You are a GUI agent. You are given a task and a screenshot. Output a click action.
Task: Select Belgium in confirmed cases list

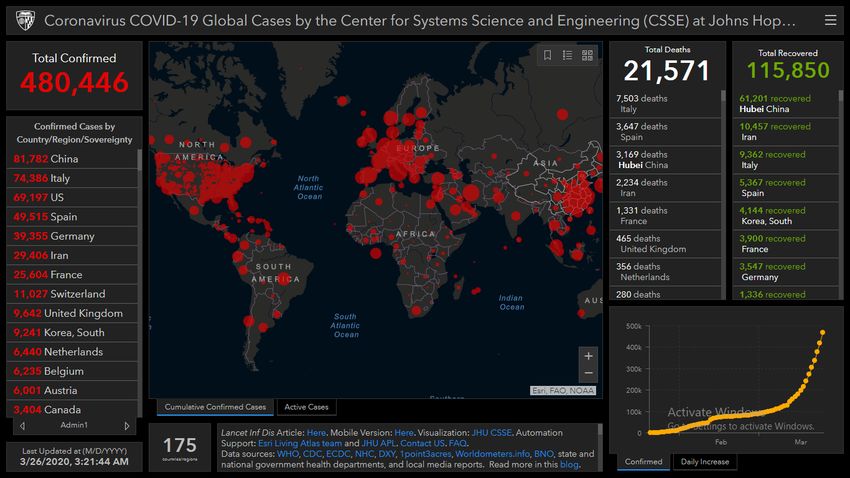72,371
